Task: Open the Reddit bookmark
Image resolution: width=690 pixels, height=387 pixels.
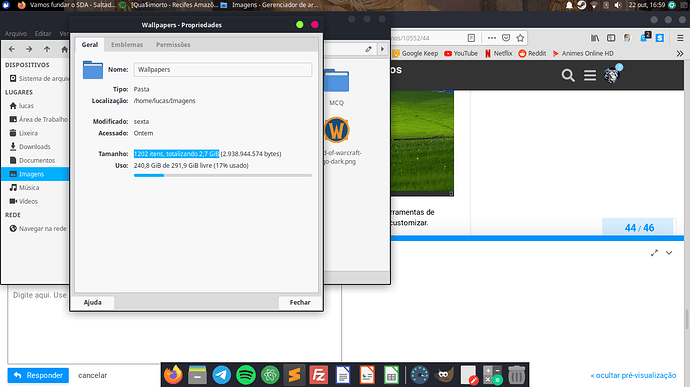Action: [x=532, y=53]
